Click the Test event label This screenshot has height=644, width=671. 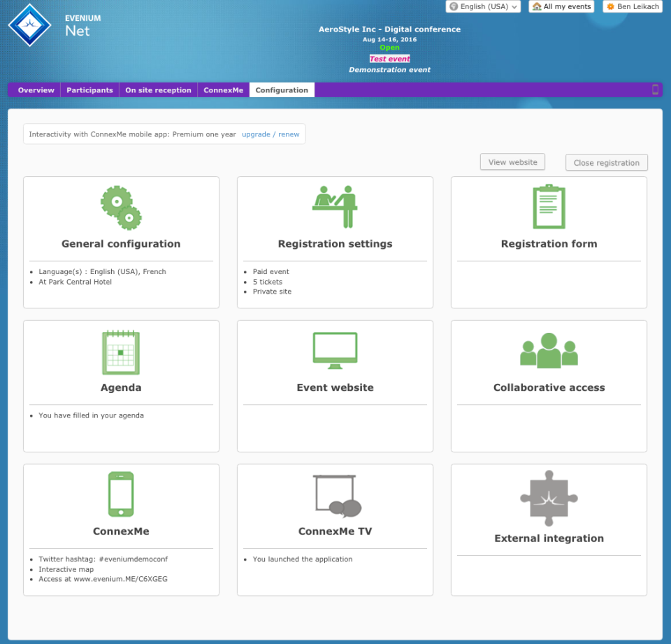tap(389, 58)
